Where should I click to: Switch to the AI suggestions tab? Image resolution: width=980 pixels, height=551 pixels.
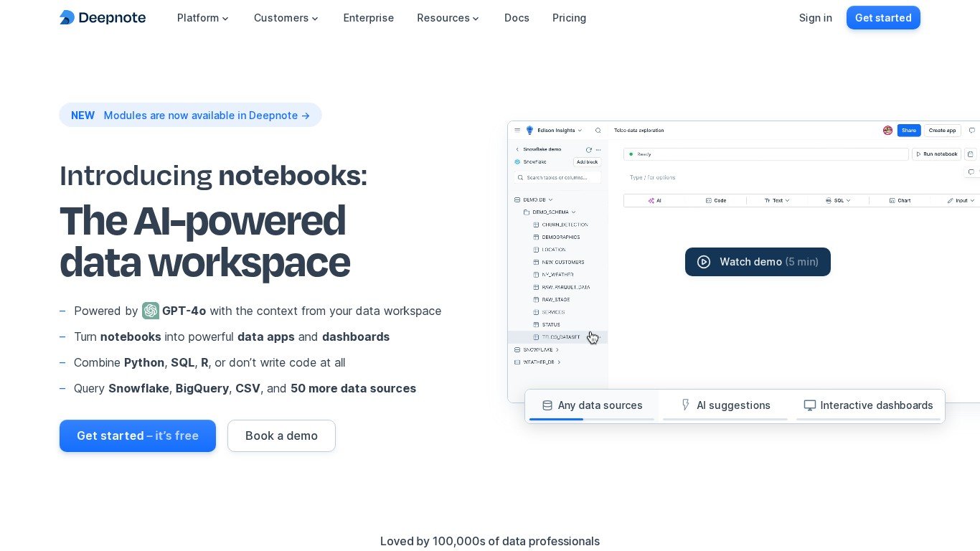point(725,405)
